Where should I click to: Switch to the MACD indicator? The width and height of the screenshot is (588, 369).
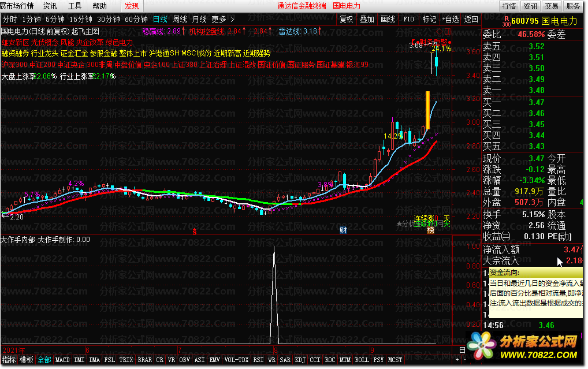(62, 360)
